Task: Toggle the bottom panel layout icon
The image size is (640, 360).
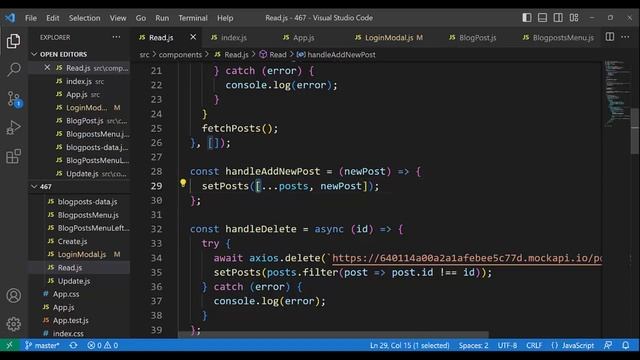Action: 542,18
